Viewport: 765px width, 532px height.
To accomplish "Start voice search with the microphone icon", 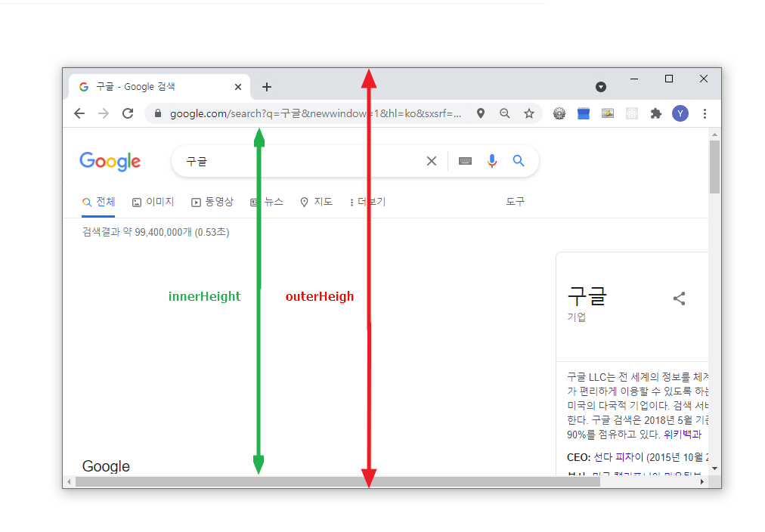I will point(492,161).
